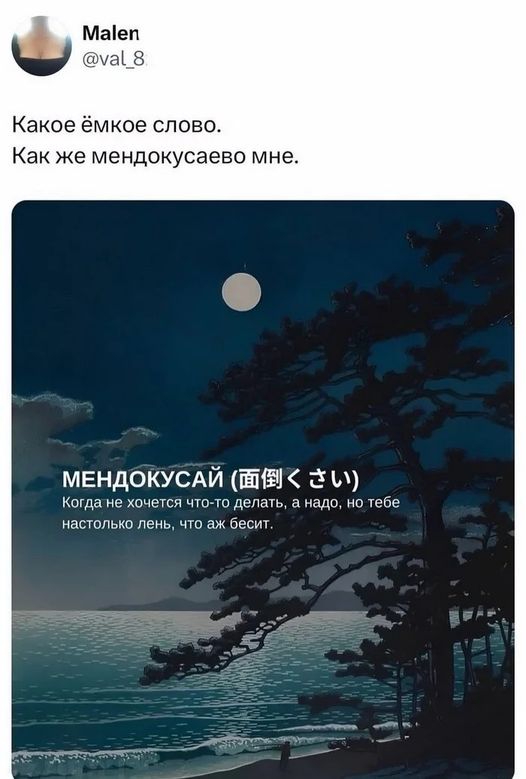Click the small figure standing on the beach
This screenshot has height=779, width=526.
tap(285, 755)
